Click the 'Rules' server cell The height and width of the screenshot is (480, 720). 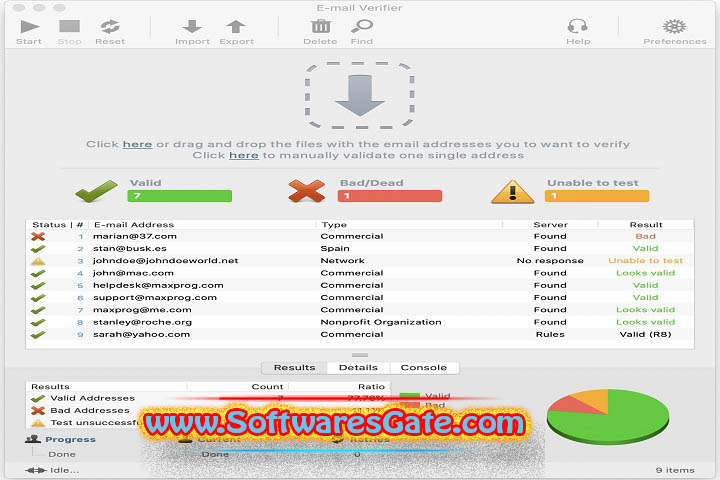550,334
